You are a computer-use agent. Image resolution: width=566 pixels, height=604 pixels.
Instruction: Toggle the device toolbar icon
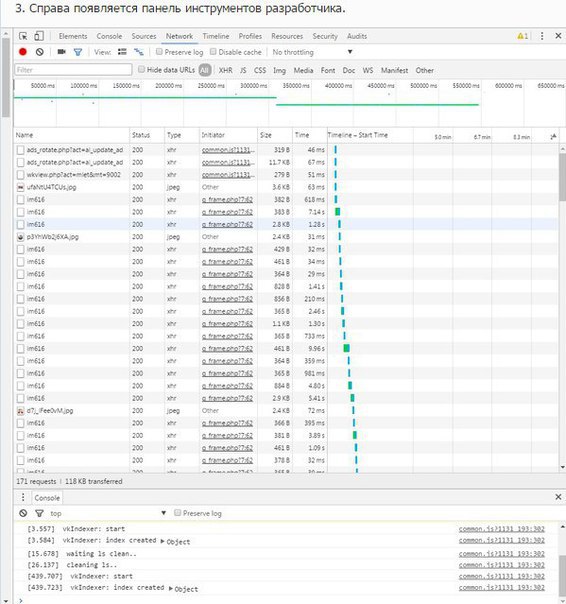(x=39, y=36)
